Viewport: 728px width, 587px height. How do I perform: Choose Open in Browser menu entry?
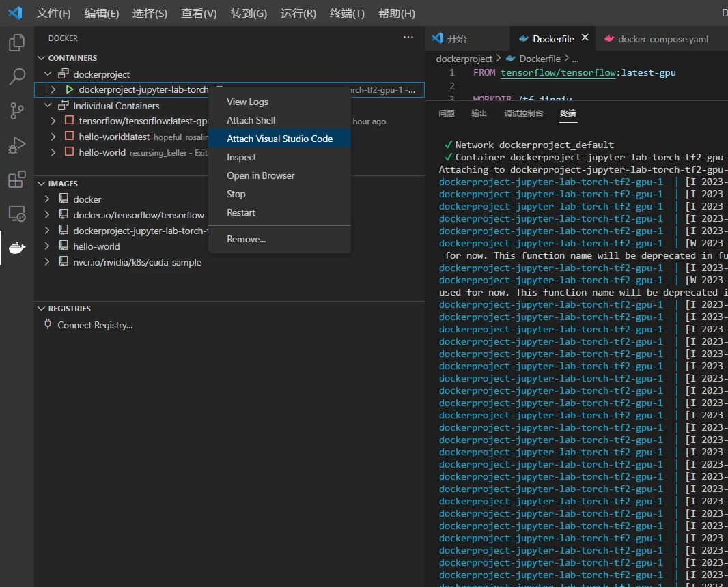pyautogui.click(x=279, y=175)
